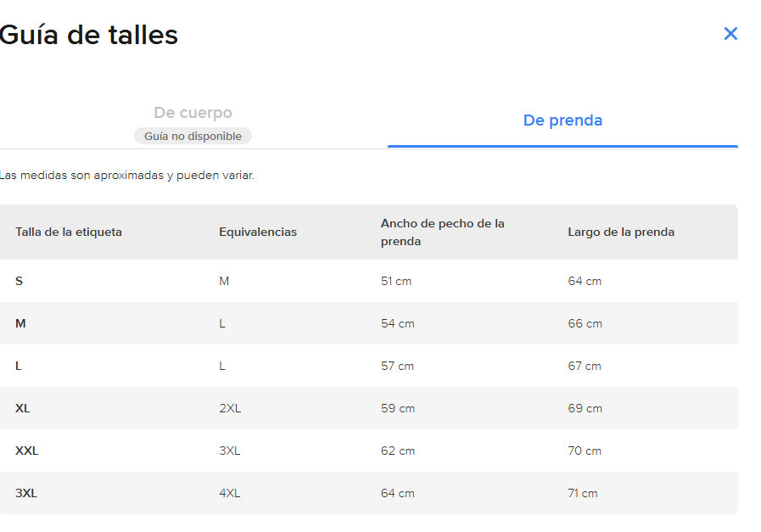Select the De prenda tab

[x=562, y=120]
